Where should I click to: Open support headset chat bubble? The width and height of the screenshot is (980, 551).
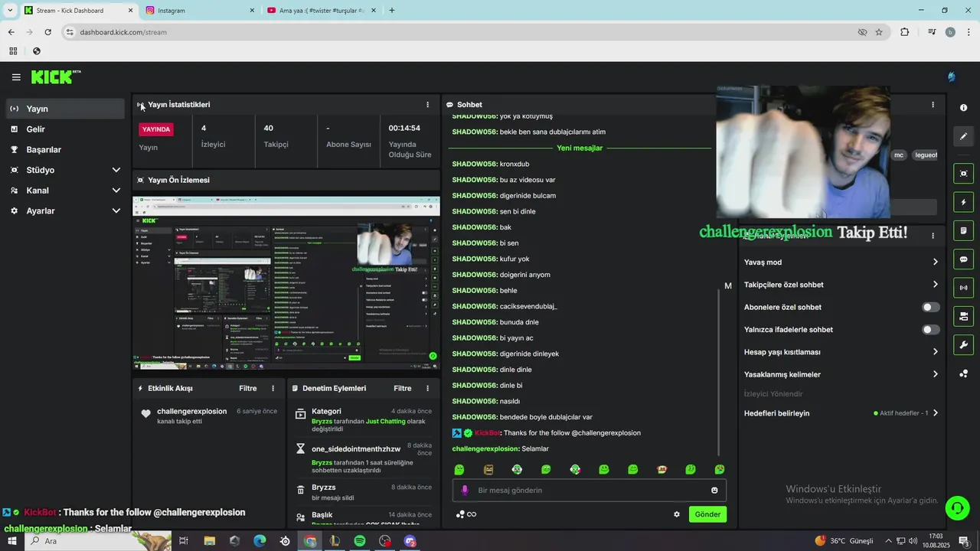pyautogui.click(x=956, y=507)
